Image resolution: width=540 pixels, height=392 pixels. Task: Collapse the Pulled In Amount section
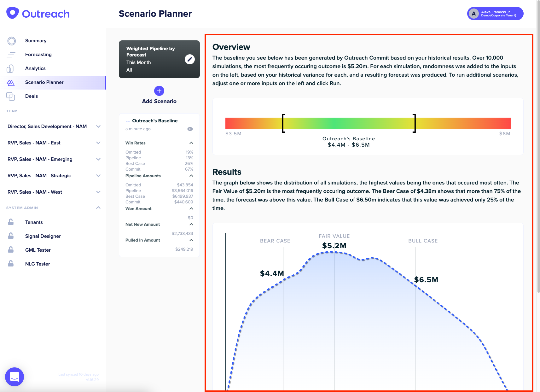point(191,240)
